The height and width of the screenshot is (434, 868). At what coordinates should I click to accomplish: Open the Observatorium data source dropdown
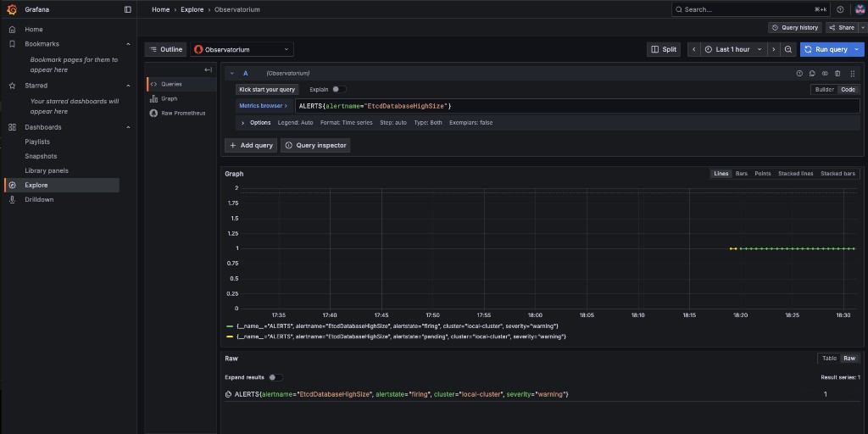242,49
